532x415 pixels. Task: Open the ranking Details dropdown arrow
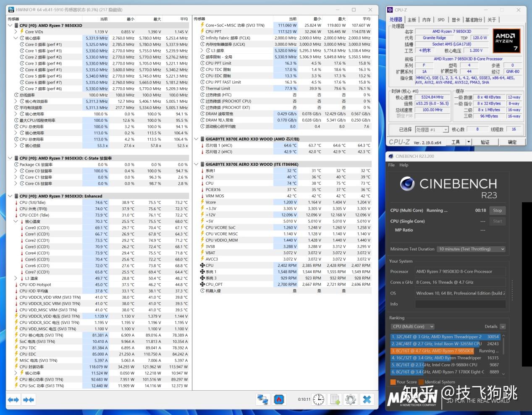(503, 326)
